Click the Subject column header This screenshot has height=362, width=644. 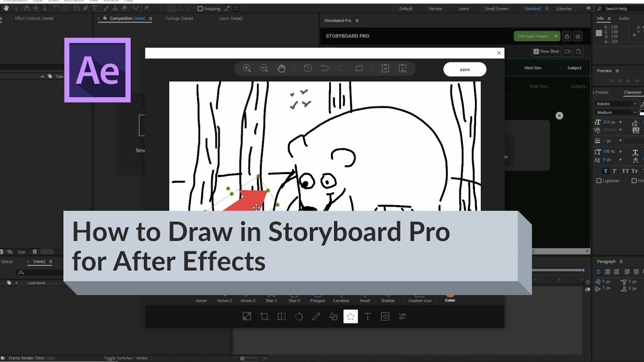coord(575,68)
